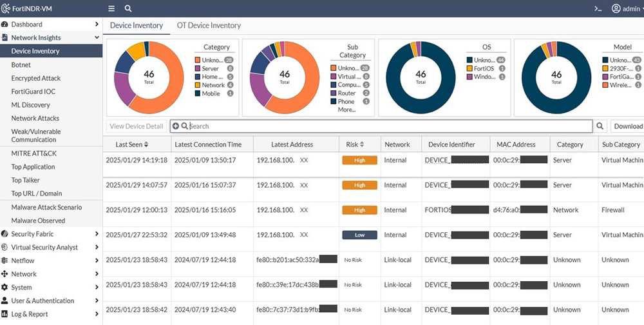Select Device Inventory in sidebar
The width and height of the screenshot is (644, 325).
pyautogui.click(x=51, y=51)
